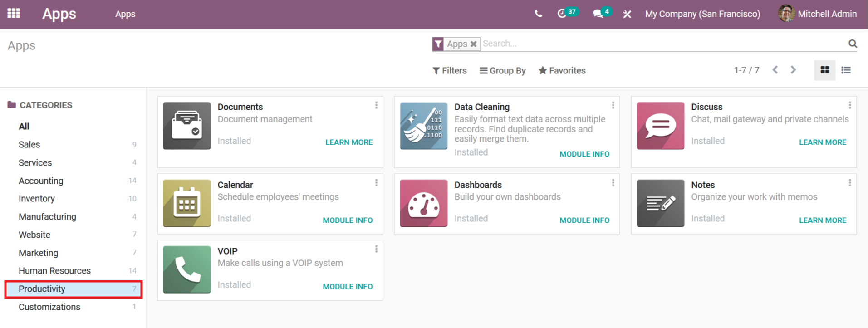This screenshot has height=328, width=868.
Task: Click Learn More on Discuss card
Action: coord(823,142)
